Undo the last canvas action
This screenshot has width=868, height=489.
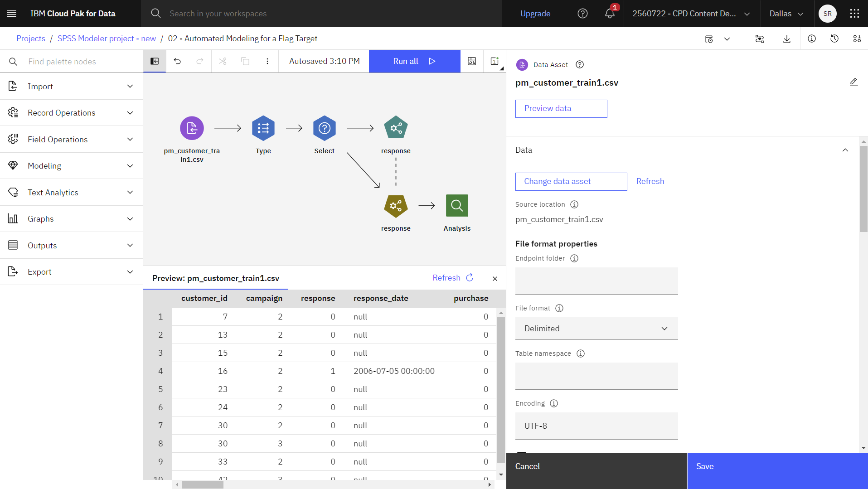coord(177,61)
